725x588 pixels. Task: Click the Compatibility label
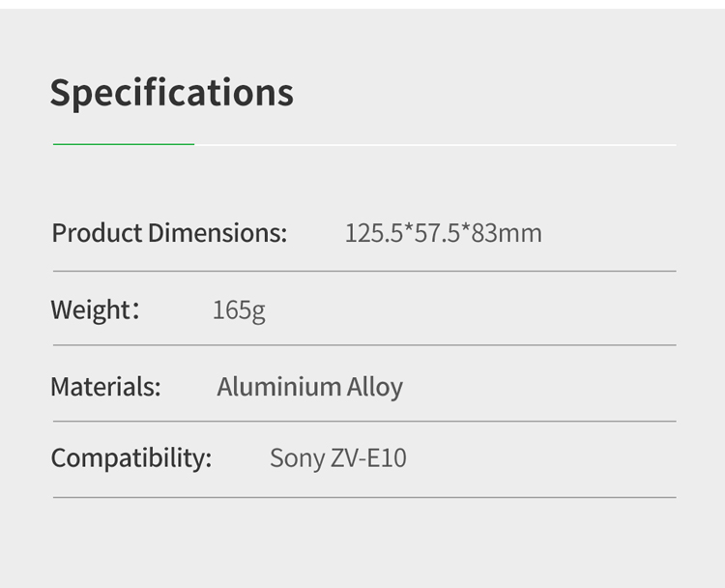[130, 457]
